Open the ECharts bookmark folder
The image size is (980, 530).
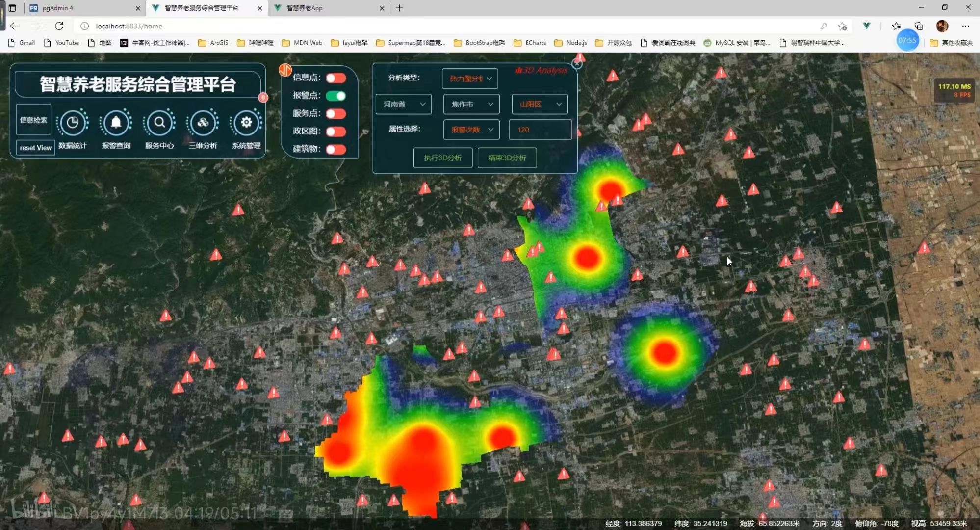click(x=530, y=43)
